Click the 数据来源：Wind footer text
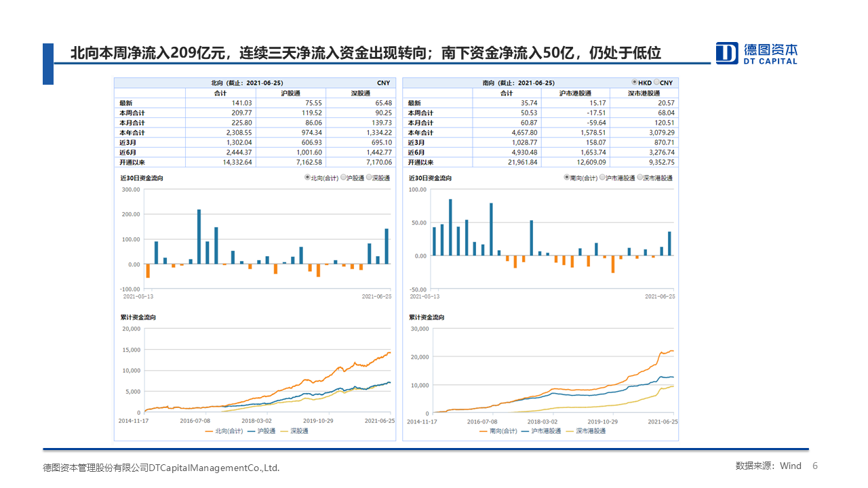The width and height of the screenshot is (868, 488). point(768,466)
